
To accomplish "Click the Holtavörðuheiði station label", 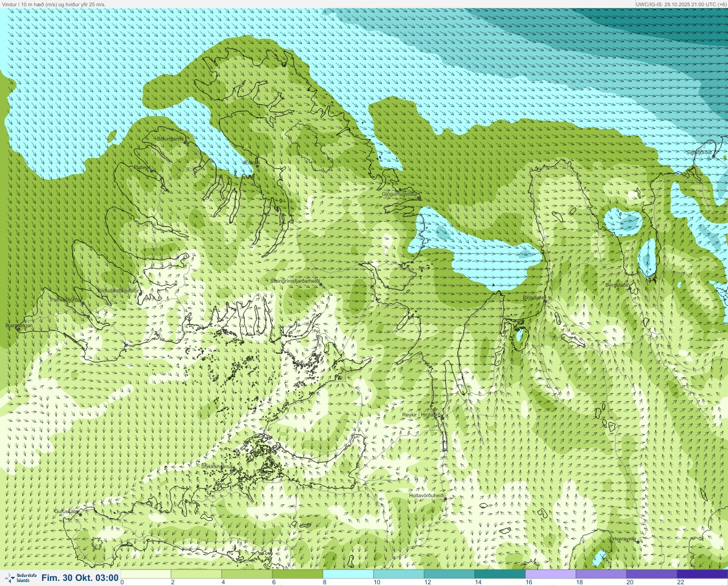I will (426, 496).
